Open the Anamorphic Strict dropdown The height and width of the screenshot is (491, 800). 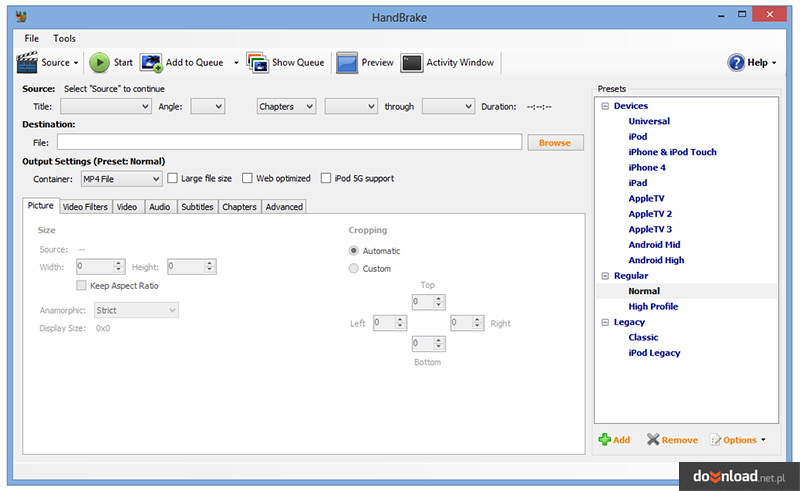pos(136,310)
